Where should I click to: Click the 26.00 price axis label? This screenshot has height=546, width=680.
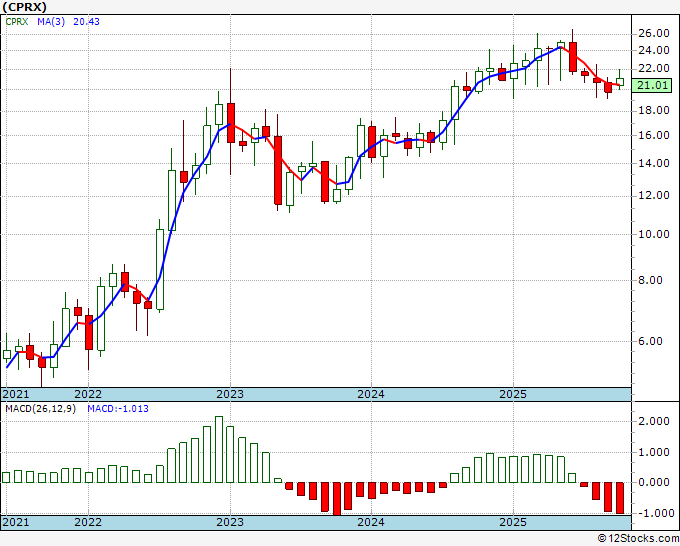click(x=654, y=33)
